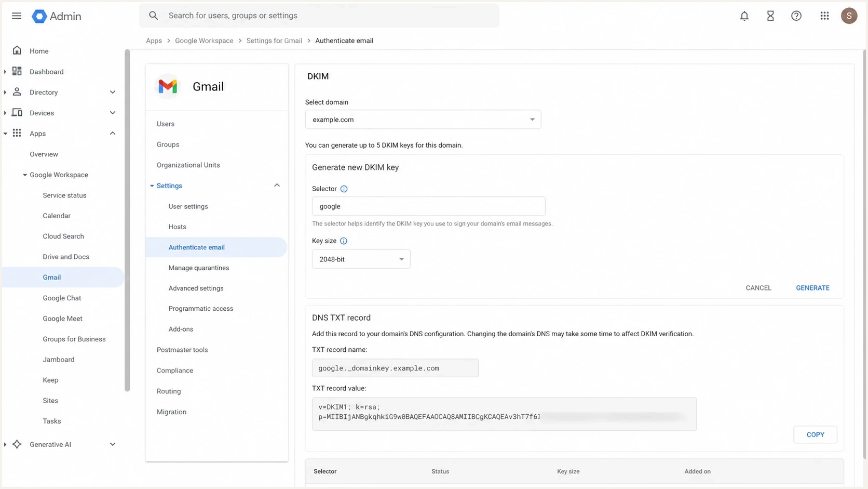Open Overview under Apps
The height and width of the screenshot is (489, 868).
point(44,154)
